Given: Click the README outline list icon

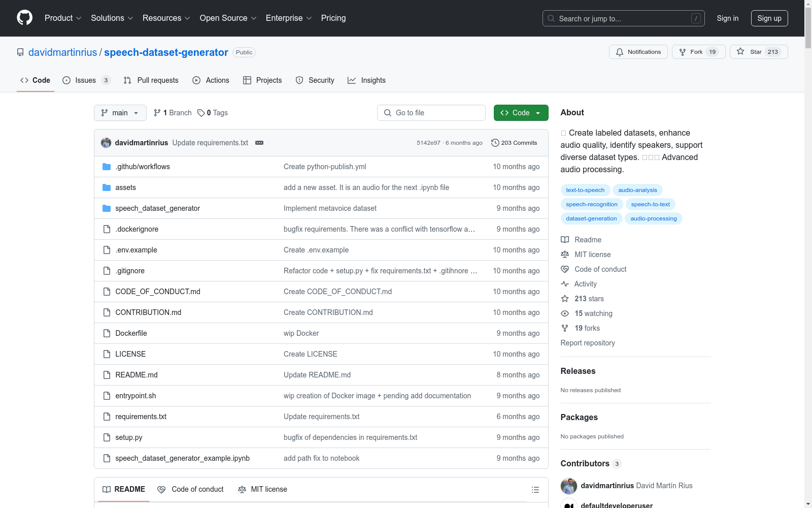Looking at the screenshot, I should click(x=535, y=490).
